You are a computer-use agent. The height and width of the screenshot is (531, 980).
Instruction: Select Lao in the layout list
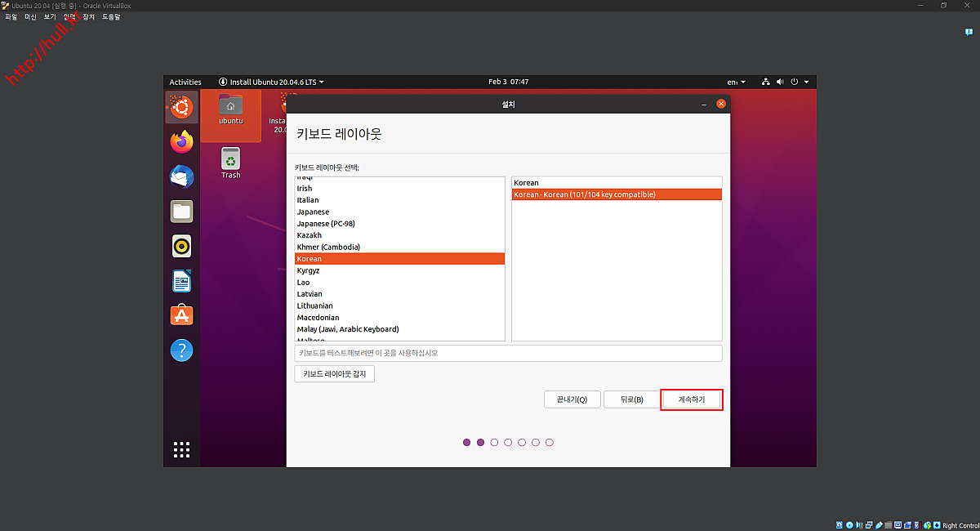click(400, 282)
